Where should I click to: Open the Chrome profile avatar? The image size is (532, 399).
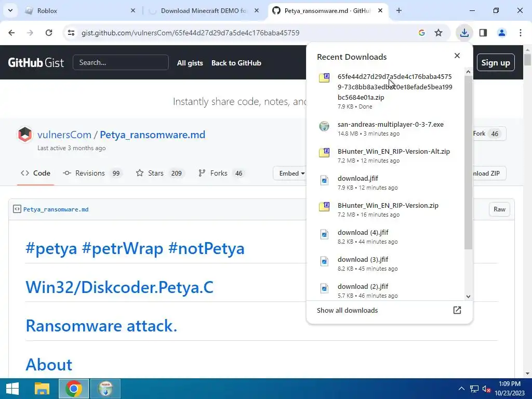click(x=502, y=33)
